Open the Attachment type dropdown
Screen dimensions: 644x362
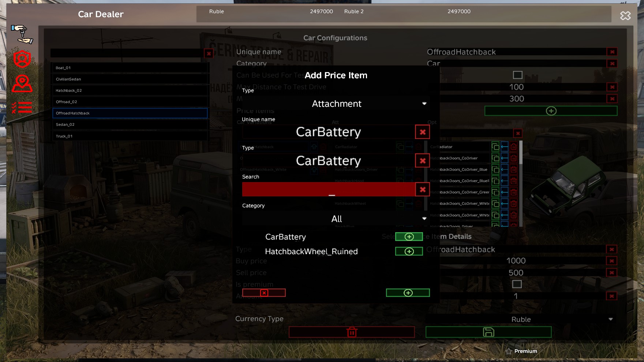pos(336,104)
